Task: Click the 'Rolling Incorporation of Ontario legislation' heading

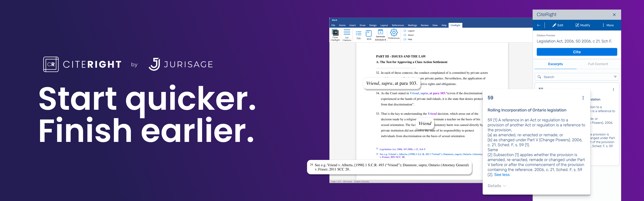Action: [527, 110]
